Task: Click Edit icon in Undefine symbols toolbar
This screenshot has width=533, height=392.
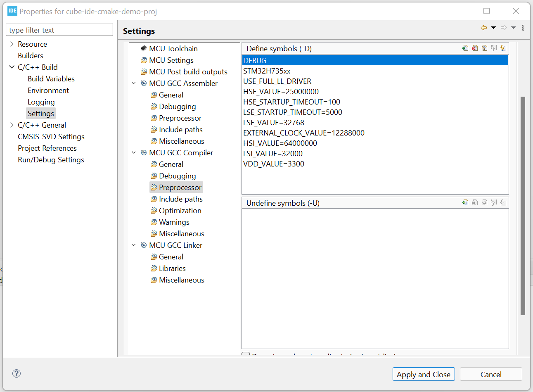Action: pyautogui.click(x=484, y=203)
